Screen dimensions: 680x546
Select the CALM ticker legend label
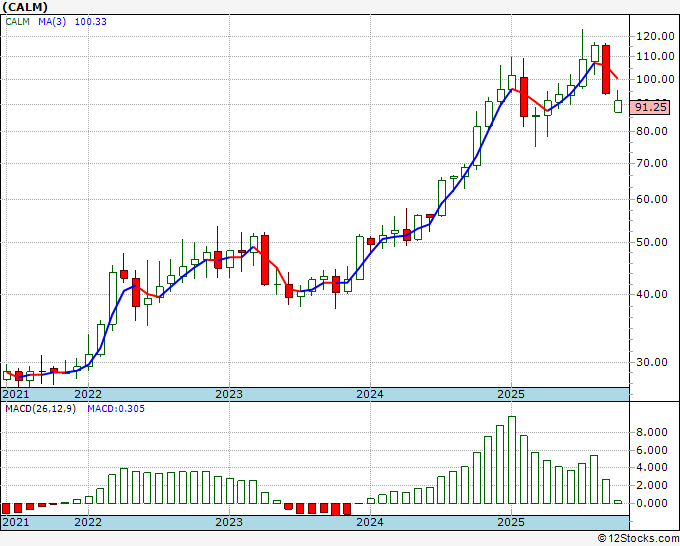coord(17,22)
